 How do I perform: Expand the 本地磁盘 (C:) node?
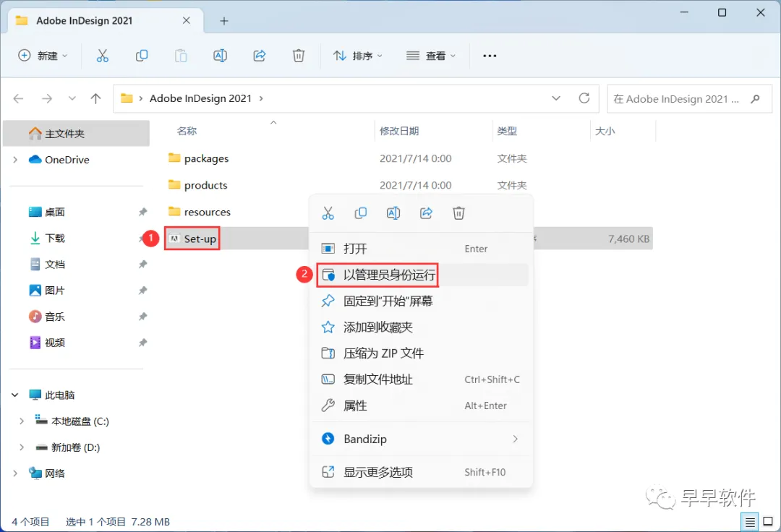point(22,421)
